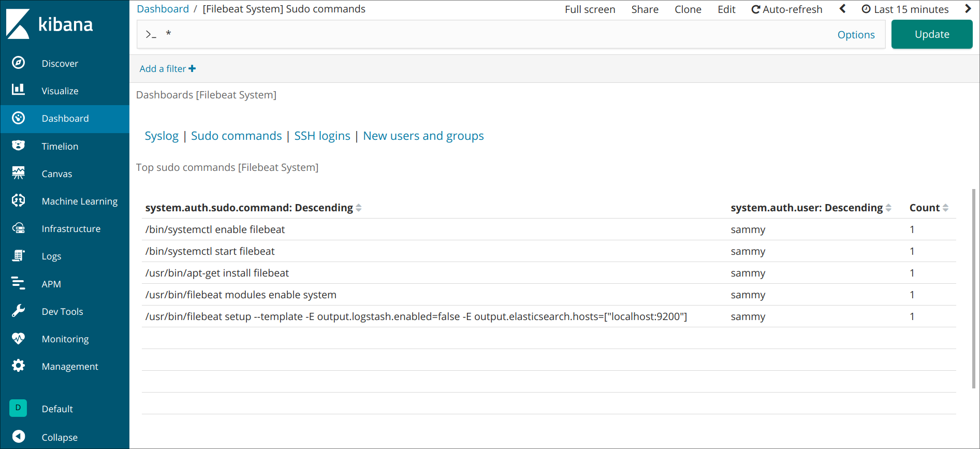Click the plus icon beside Add a filter
980x449 pixels.
tap(192, 68)
